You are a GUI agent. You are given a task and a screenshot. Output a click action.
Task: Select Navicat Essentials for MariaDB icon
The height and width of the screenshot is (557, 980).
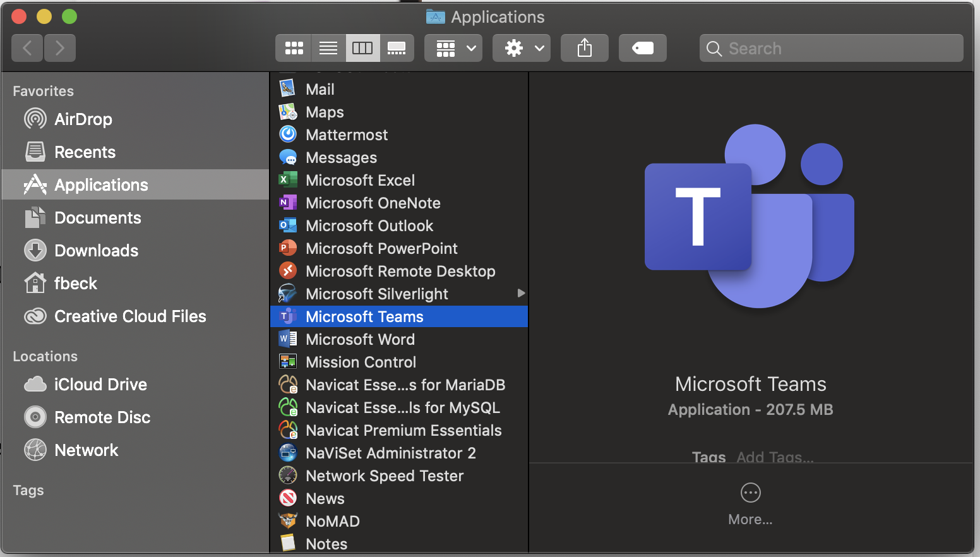288,384
